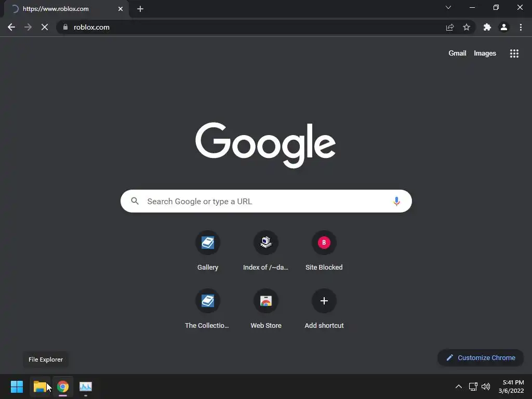Open the Index of /~da... shortcut
532x399 pixels.
click(x=266, y=251)
